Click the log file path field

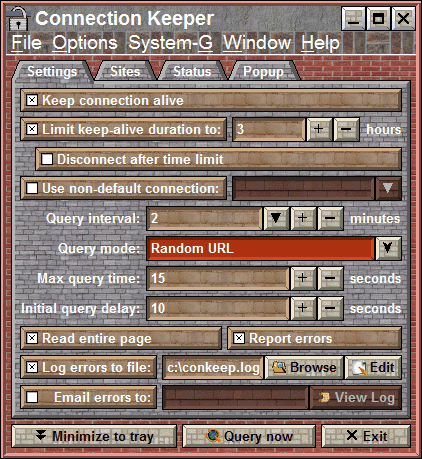coord(213,367)
